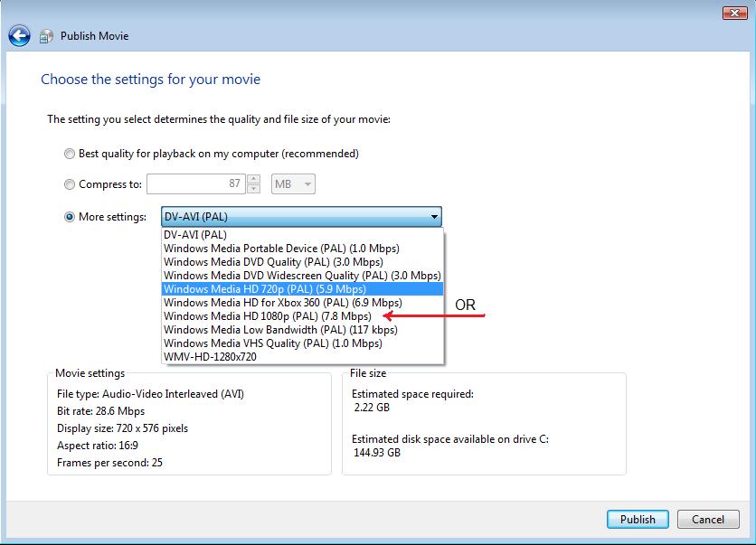
Task: Close the Publish Movie window
Action: click(733, 13)
